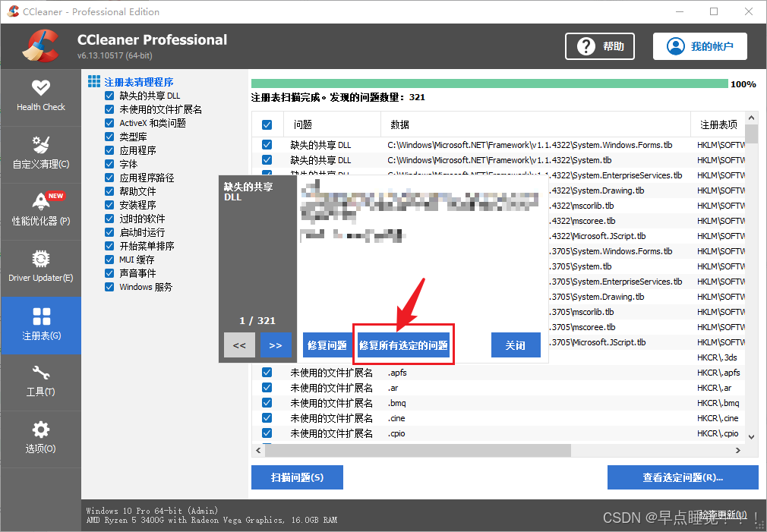Screen dimensions: 767x532
Task: Open 帮助 help button
Action: (x=600, y=46)
